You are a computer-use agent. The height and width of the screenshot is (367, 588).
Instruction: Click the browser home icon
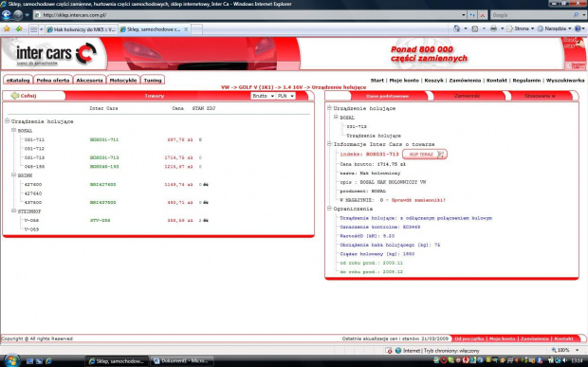[x=456, y=28]
